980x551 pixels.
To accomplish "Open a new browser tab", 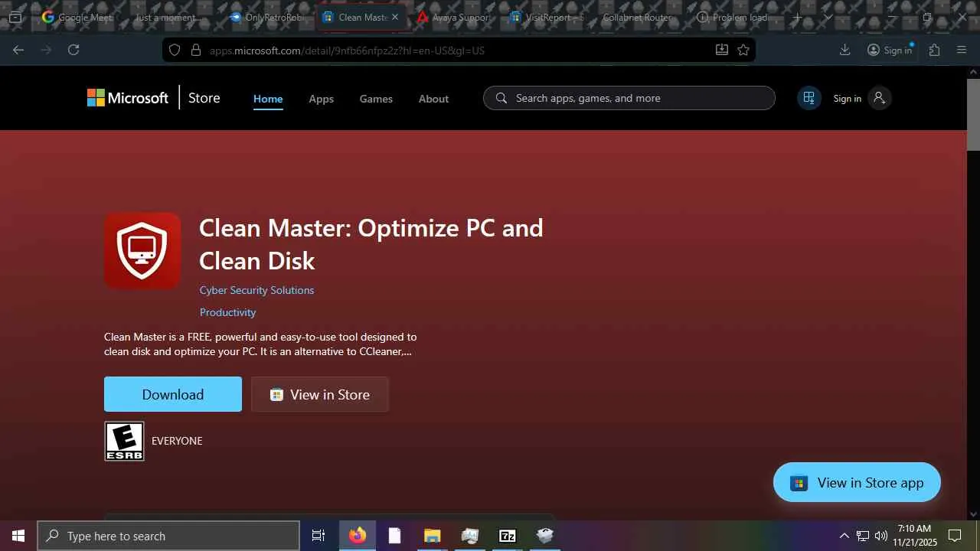I will tap(797, 17).
